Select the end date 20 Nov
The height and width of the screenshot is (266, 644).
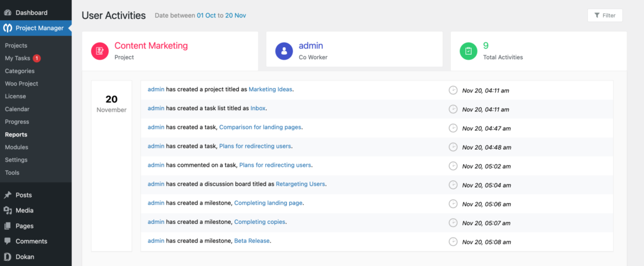(x=236, y=15)
